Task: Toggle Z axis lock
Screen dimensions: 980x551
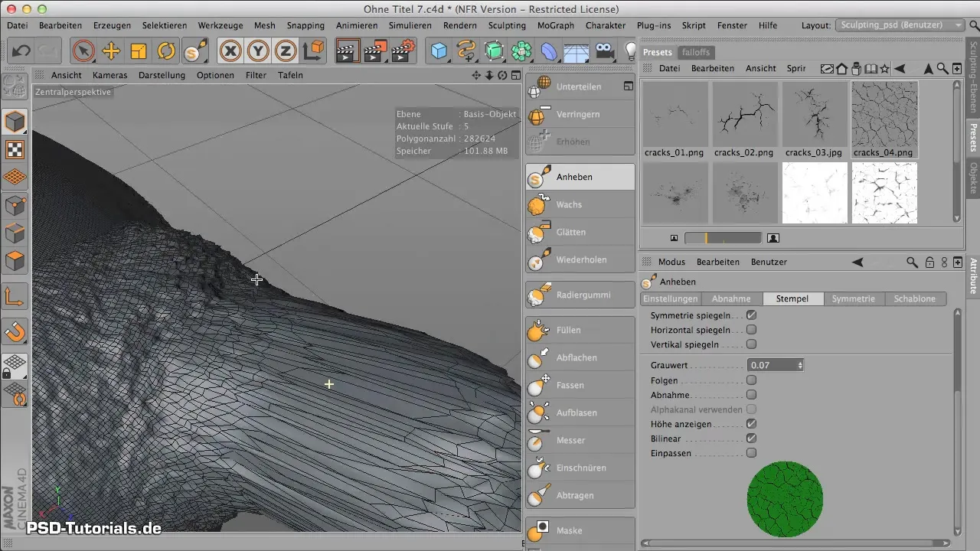Action: (x=286, y=51)
